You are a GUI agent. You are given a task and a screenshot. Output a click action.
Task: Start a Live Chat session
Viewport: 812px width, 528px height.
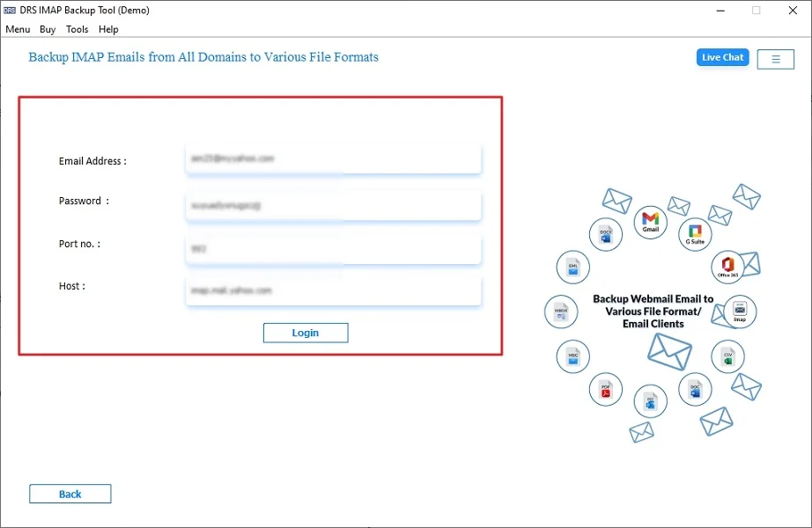722,57
